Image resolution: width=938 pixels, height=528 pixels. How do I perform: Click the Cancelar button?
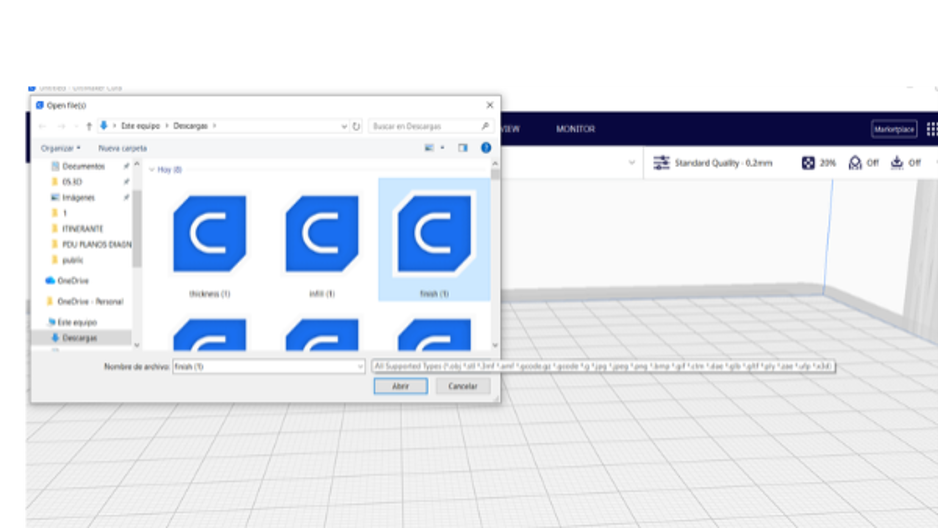coord(463,386)
